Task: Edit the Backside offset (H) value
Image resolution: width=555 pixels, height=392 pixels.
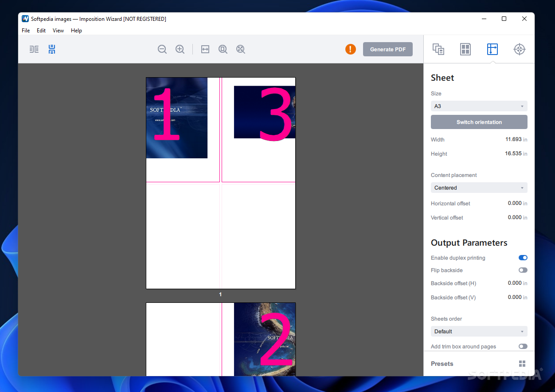Action: click(x=515, y=283)
